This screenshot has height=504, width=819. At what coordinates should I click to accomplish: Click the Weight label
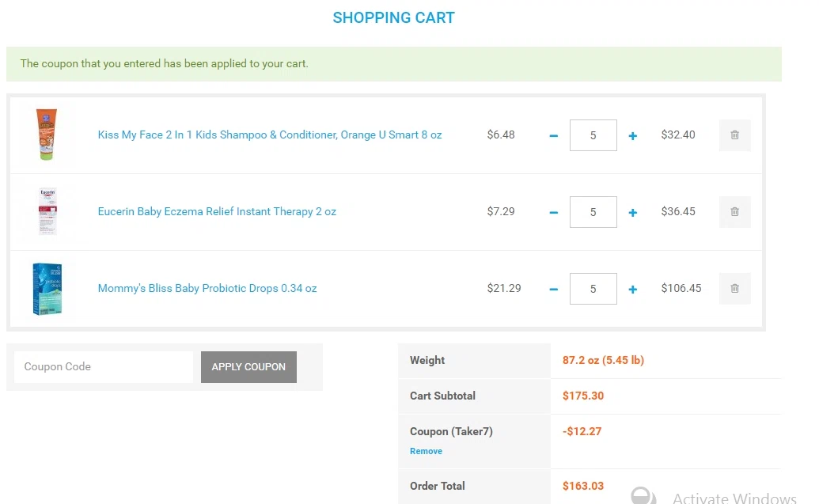click(427, 360)
